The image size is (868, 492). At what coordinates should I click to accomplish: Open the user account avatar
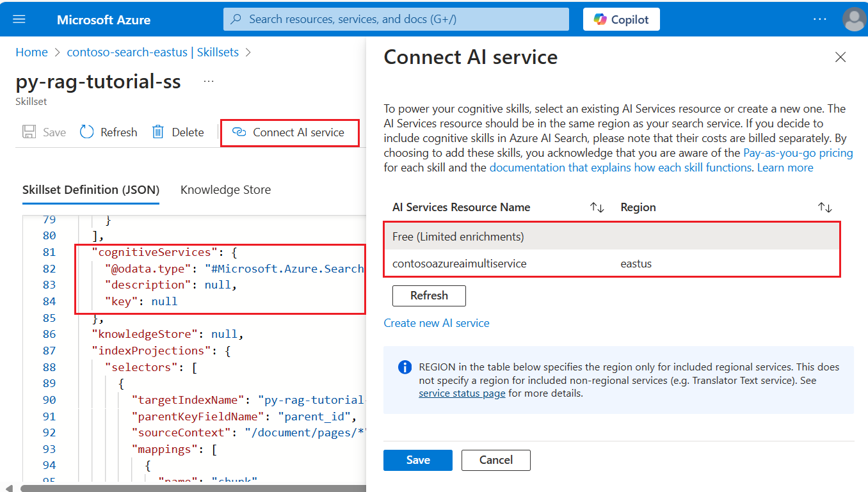pyautogui.click(x=855, y=19)
